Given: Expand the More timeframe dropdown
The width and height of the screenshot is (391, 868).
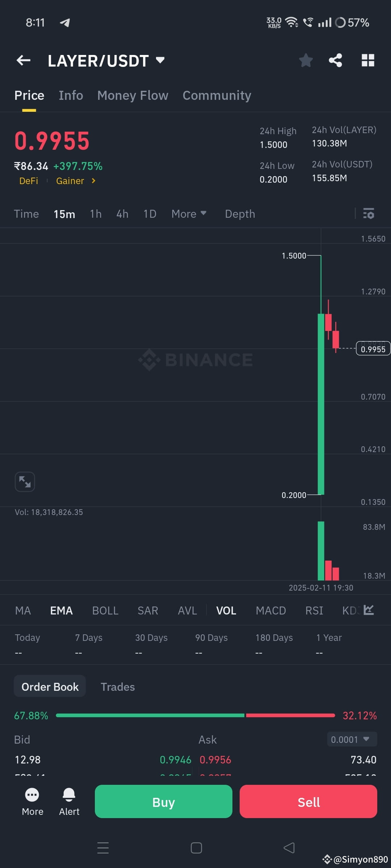Looking at the screenshot, I should click(189, 214).
